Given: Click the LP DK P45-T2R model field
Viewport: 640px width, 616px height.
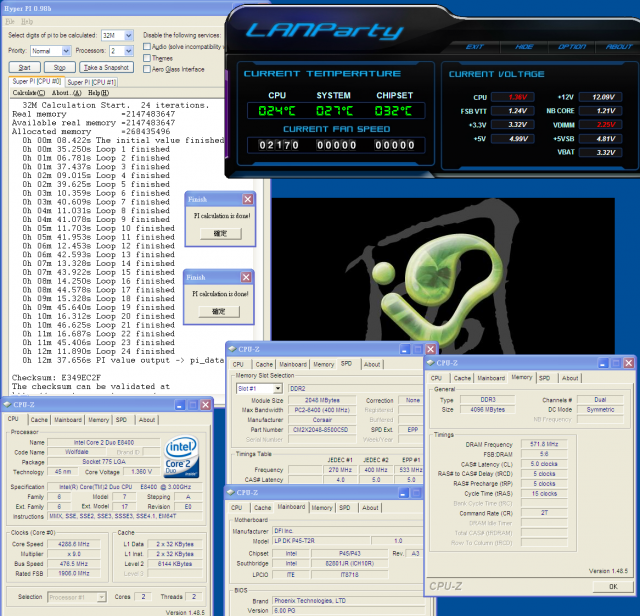Looking at the screenshot, I should pos(322,540).
